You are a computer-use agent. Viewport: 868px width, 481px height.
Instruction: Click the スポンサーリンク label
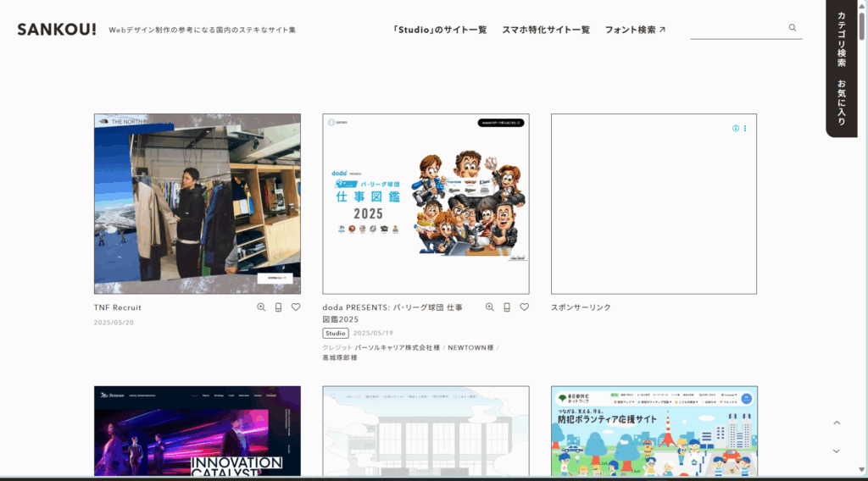581,307
